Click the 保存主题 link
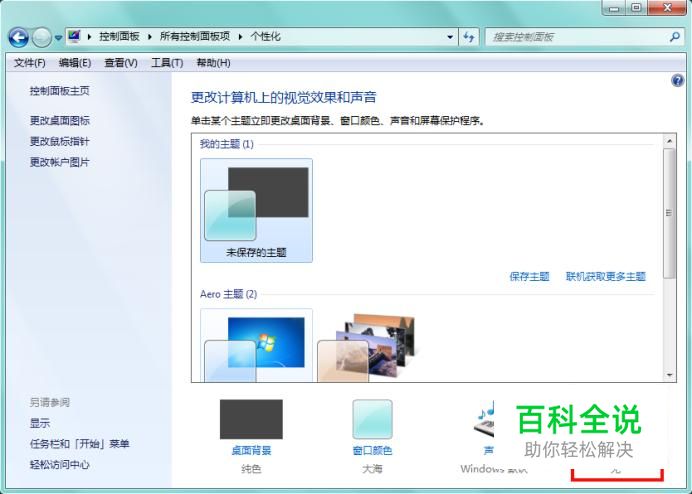 tap(529, 276)
